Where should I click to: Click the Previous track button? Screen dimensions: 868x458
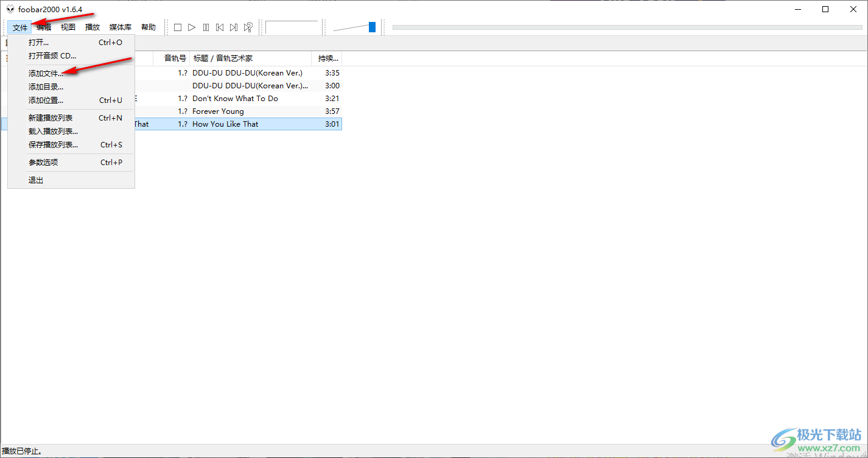(220, 27)
